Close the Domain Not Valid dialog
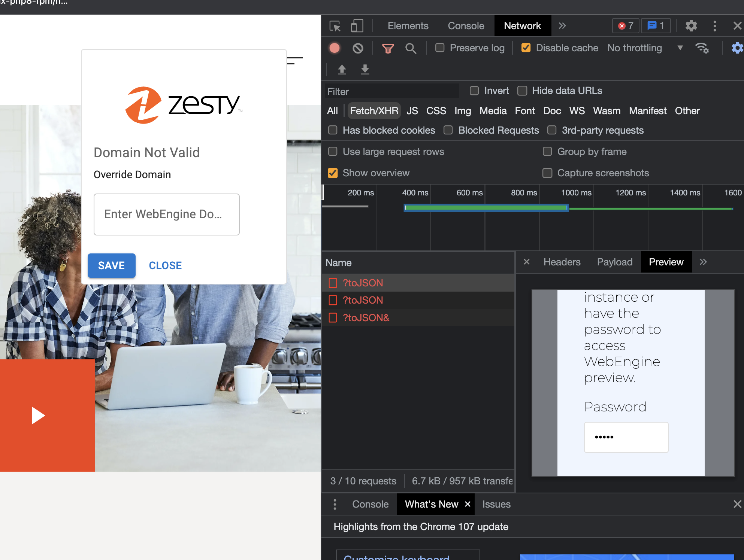This screenshot has width=744, height=560. tap(165, 265)
